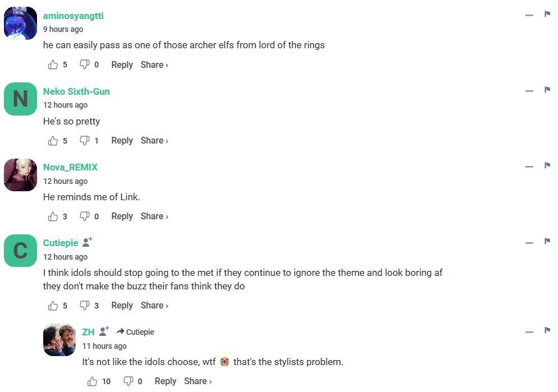Upvote aminosyangtti's comment
Viewport: 558px width, 392px height.
53,65
